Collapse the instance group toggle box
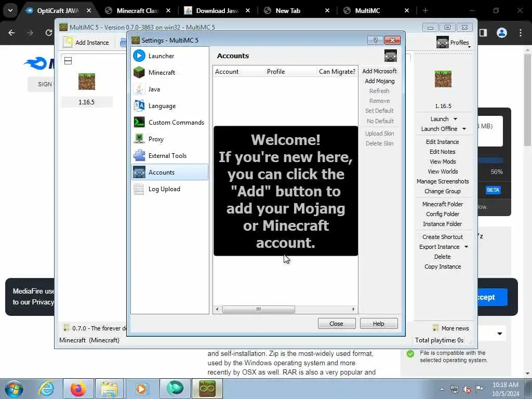The width and height of the screenshot is (532, 399). pos(68,61)
